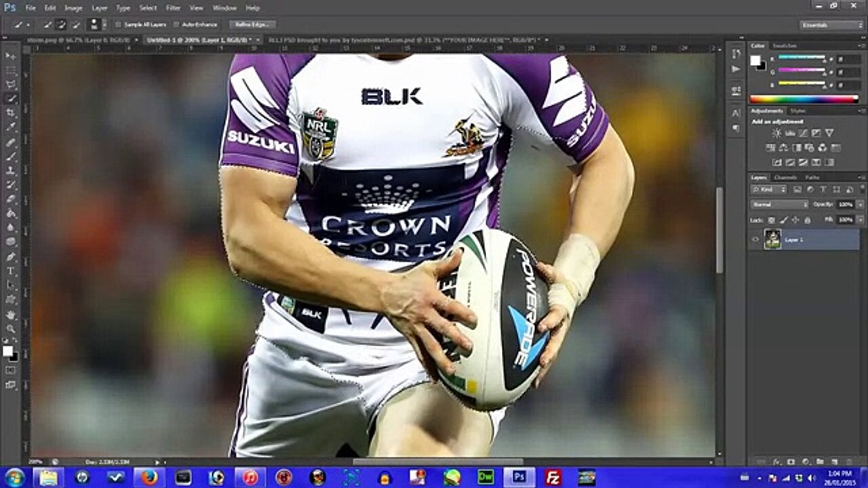This screenshot has width=868, height=488.
Task: Toggle lock position in the Layers panel
Action: (795, 220)
